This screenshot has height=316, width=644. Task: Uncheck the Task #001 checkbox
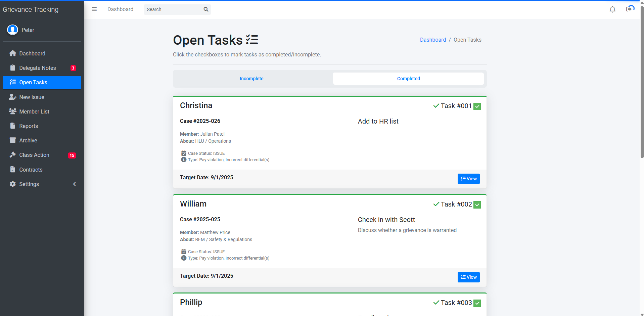pyautogui.click(x=477, y=106)
